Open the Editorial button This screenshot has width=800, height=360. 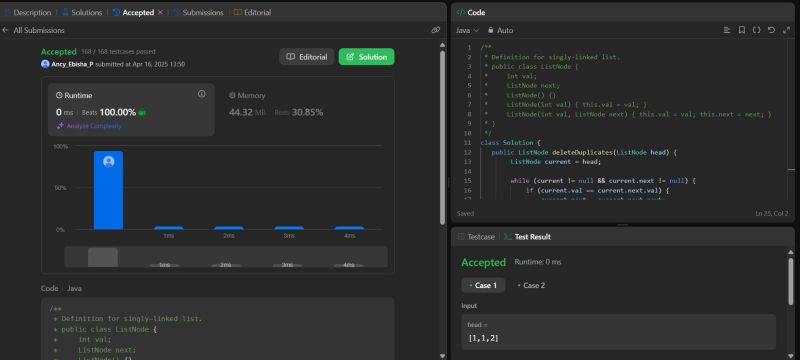pos(307,57)
